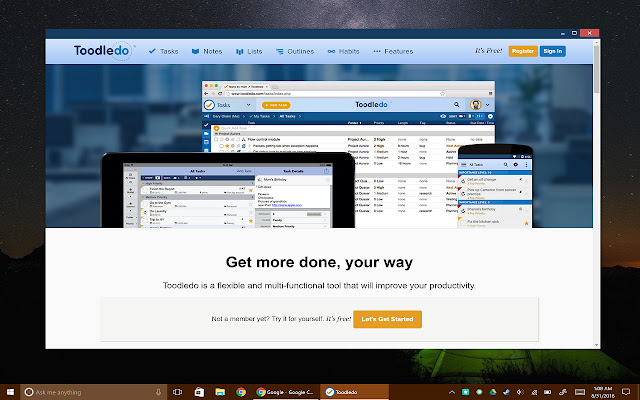The height and width of the screenshot is (400, 640).
Task: Click the "Ask me anything" Cortana search box
Action: click(x=94, y=392)
